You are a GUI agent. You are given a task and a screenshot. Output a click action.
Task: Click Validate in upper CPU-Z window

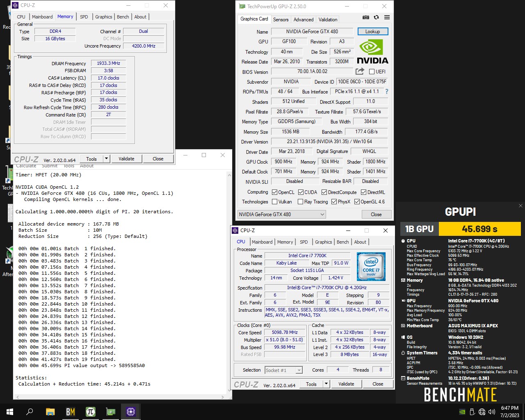coord(126,159)
